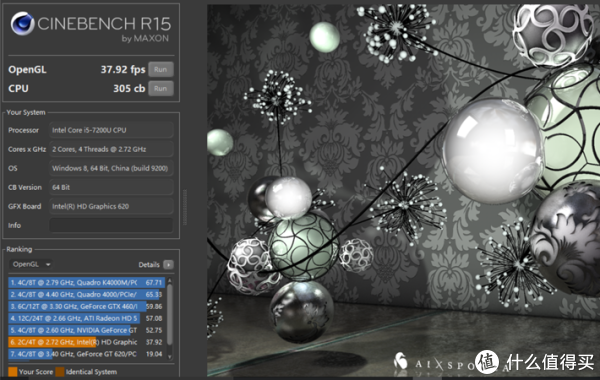
Task: Open the OpenGL ranking dropdown
Action: coord(31,264)
